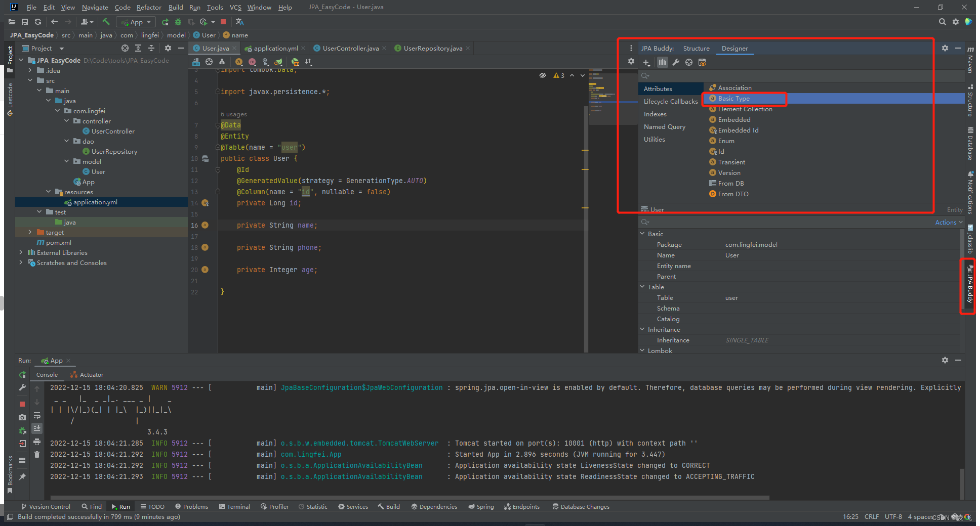Expand the target folder
This screenshot has width=980, height=526.
[30, 232]
